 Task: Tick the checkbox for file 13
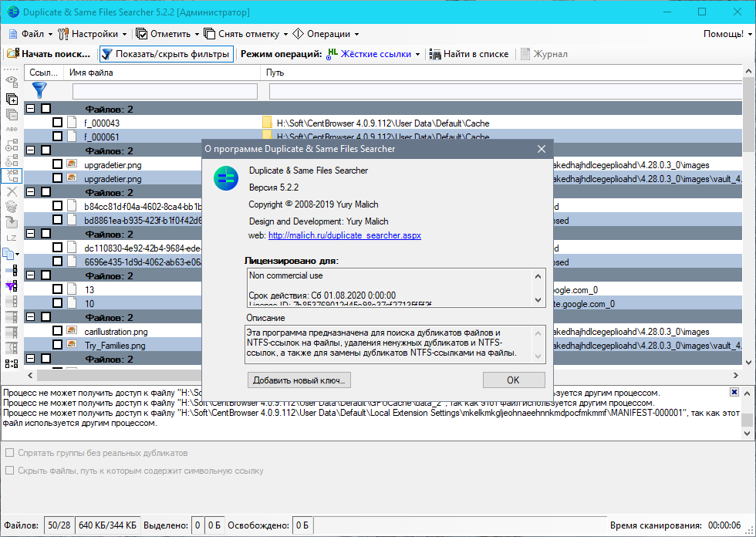[57, 289]
